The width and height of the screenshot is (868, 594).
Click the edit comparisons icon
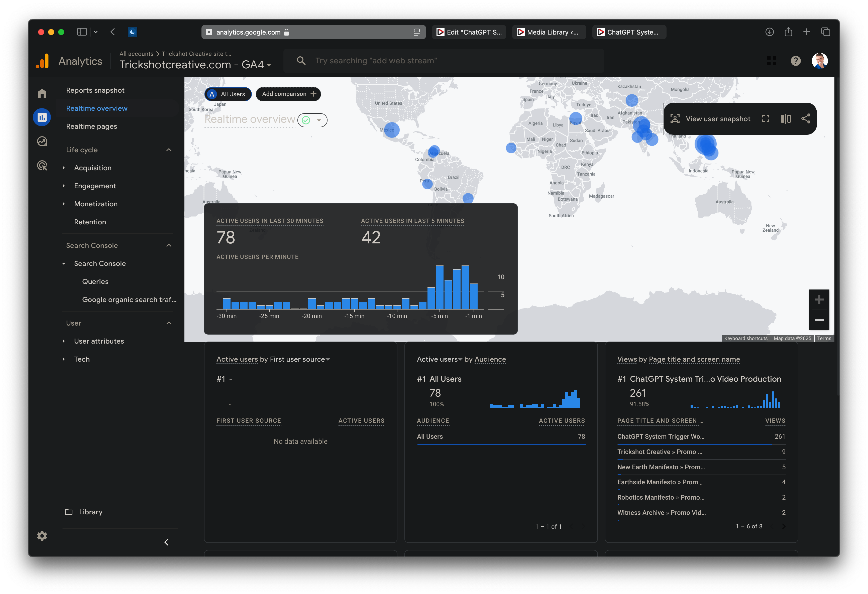786,119
